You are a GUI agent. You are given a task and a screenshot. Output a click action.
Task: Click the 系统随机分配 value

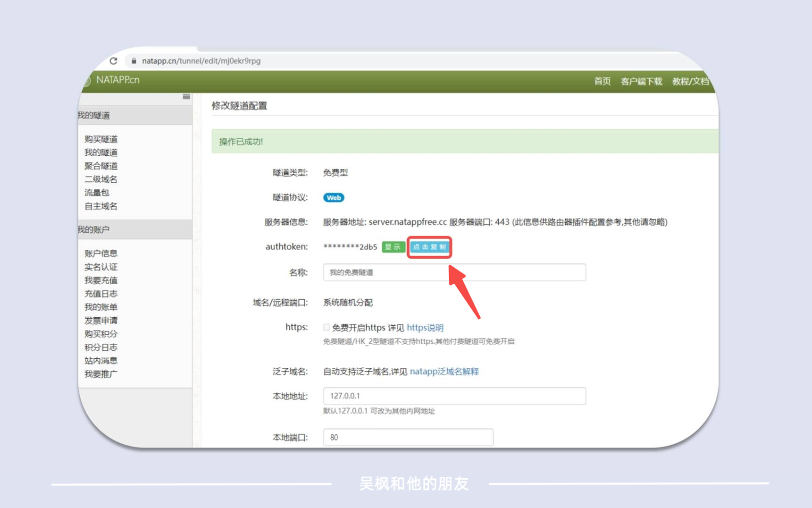click(348, 303)
